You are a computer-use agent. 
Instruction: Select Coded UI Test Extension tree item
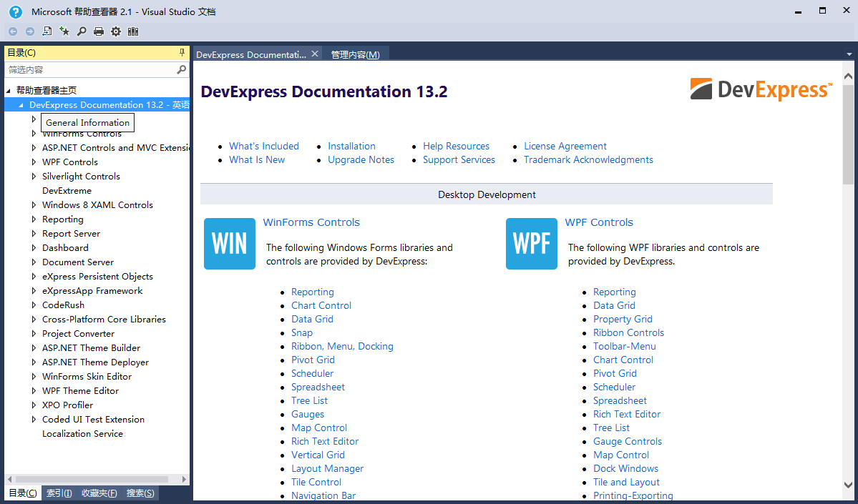tap(93, 419)
